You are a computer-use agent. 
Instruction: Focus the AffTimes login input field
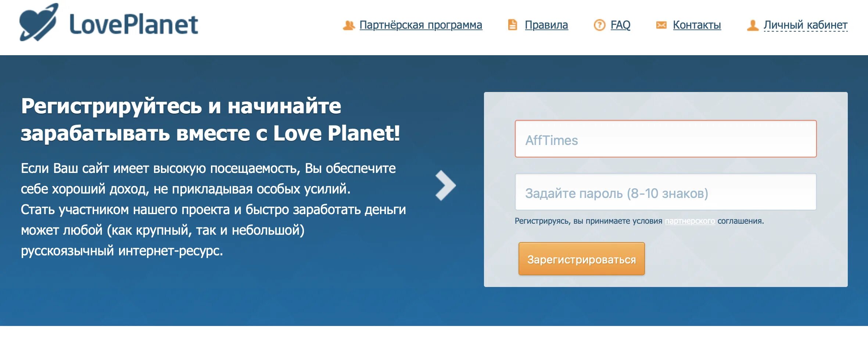coord(666,139)
